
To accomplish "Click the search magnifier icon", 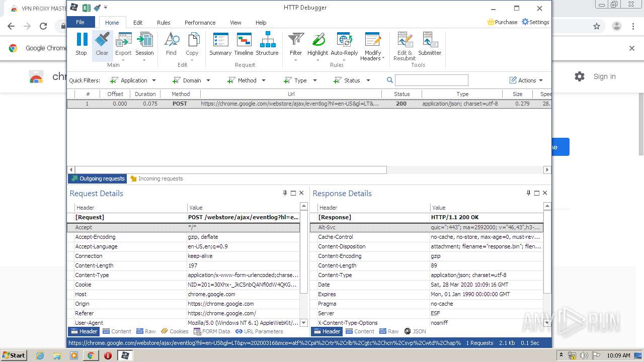I will (390, 80).
